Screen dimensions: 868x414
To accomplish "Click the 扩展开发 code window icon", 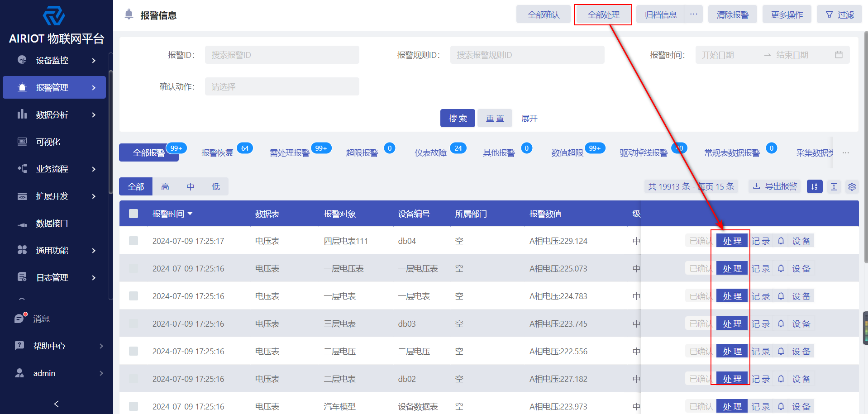I will 22,196.
